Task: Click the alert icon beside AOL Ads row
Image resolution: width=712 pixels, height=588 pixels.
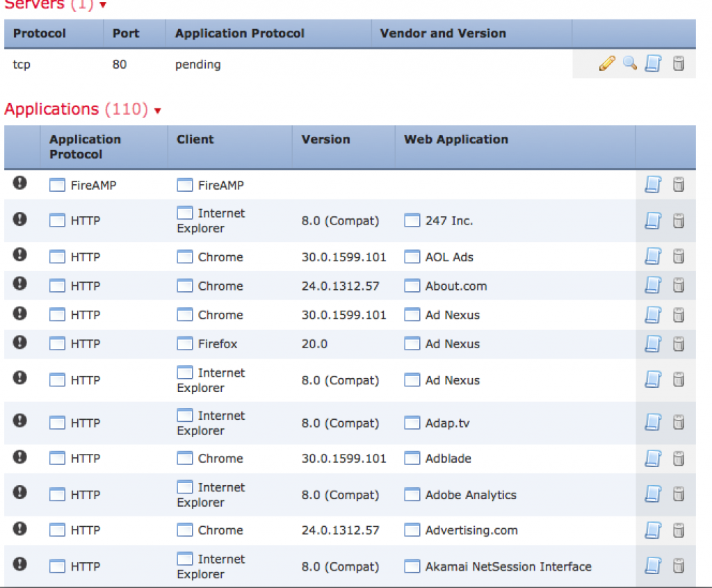Action: pos(20,254)
